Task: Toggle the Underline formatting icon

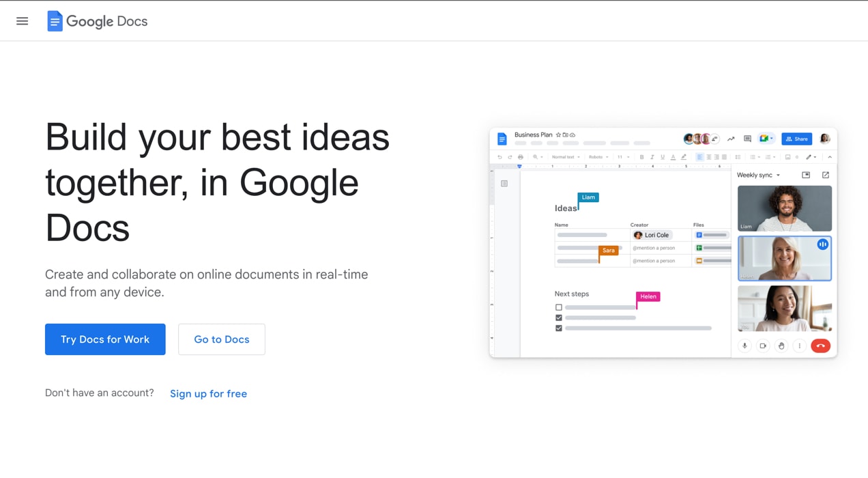Action: pyautogui.click(x=662, y=157)
